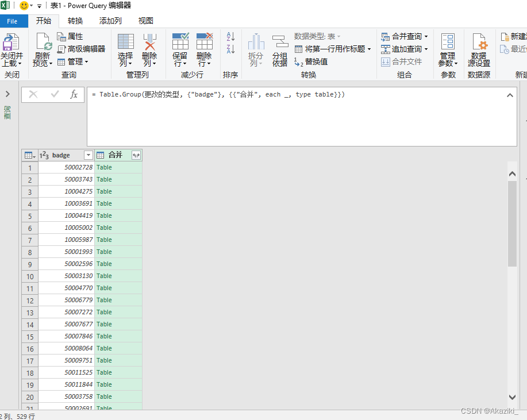Open the File menu

coord(13,21)
